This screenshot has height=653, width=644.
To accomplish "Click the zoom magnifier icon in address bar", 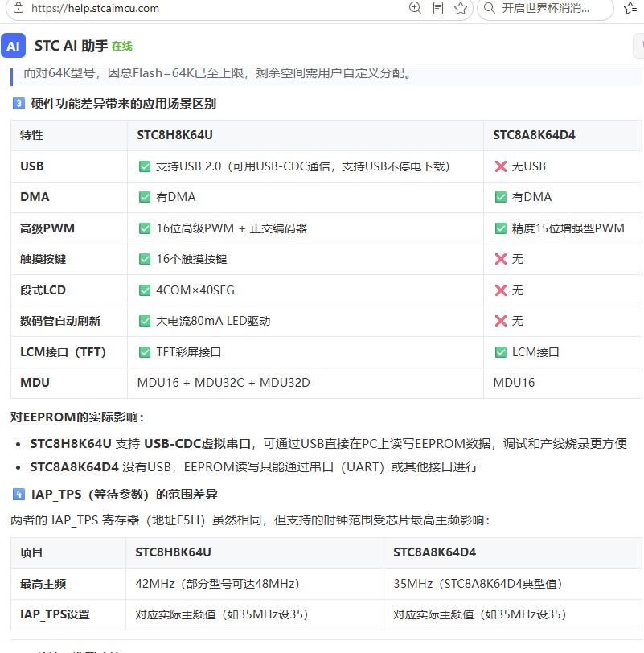I will [x=415, y=8].
